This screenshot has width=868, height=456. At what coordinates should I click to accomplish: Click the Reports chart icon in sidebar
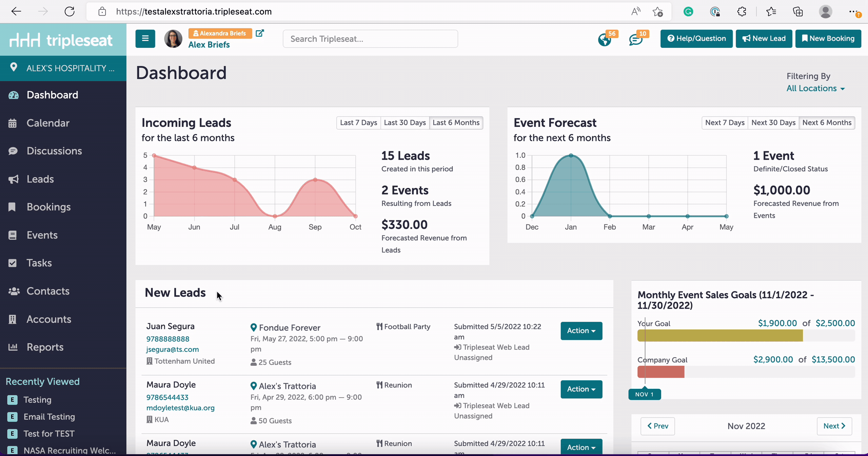(13, 347)
